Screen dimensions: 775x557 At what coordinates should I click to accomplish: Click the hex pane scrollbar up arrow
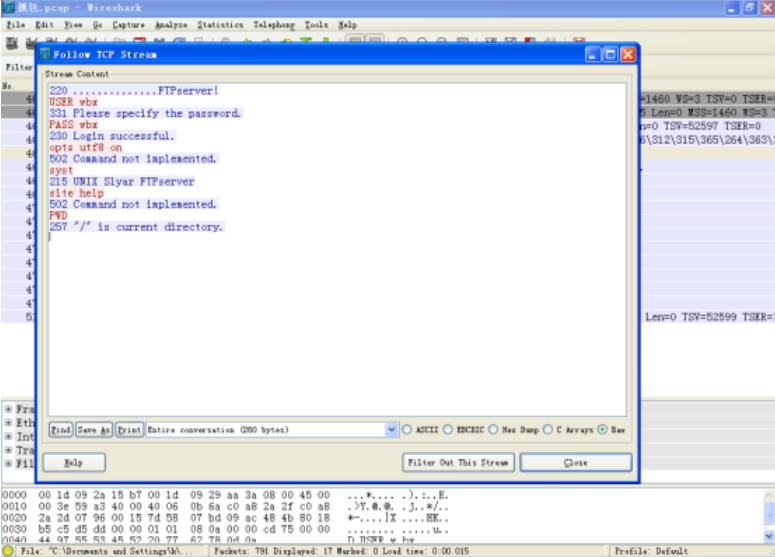click(769, 495)
